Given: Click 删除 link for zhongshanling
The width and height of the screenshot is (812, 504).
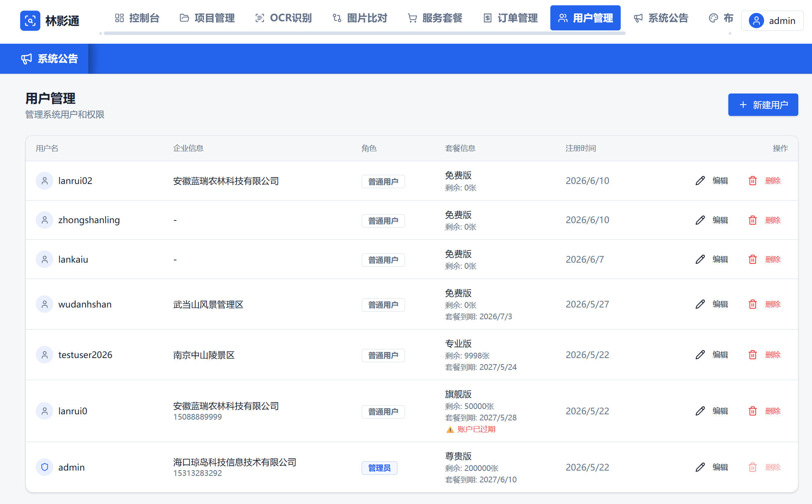Looking at the screenshot, I should tap(773, 220).
